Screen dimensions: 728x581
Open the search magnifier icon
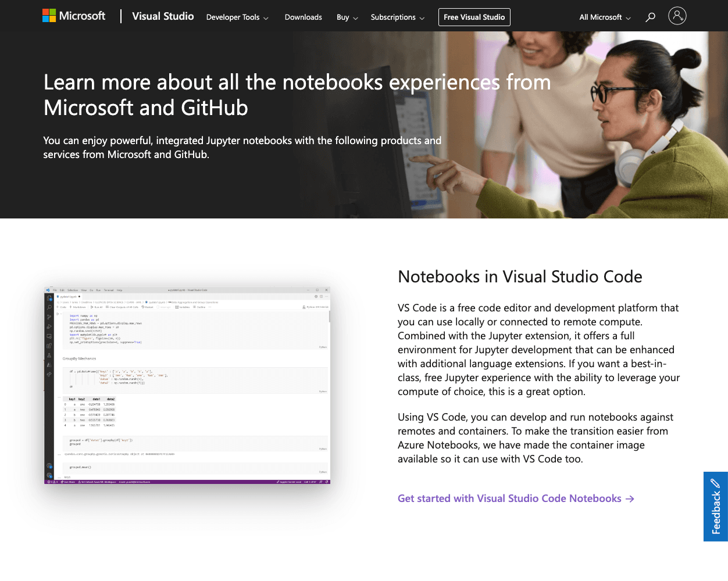click(650, 17)
